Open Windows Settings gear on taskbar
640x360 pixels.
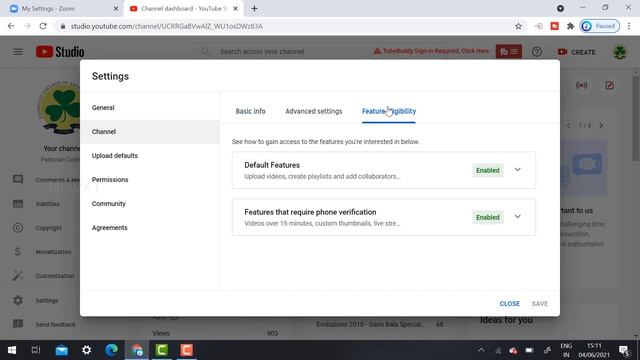click(x=87, y=350)
